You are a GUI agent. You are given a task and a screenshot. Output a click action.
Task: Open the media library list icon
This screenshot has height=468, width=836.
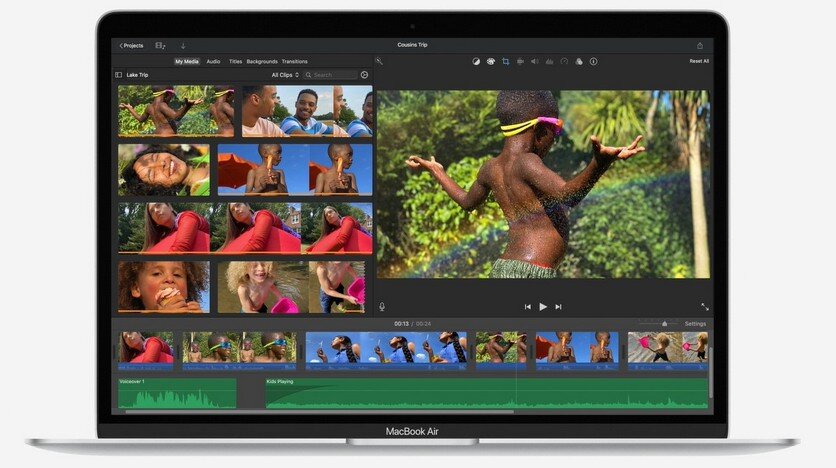(x=160, y=46)
